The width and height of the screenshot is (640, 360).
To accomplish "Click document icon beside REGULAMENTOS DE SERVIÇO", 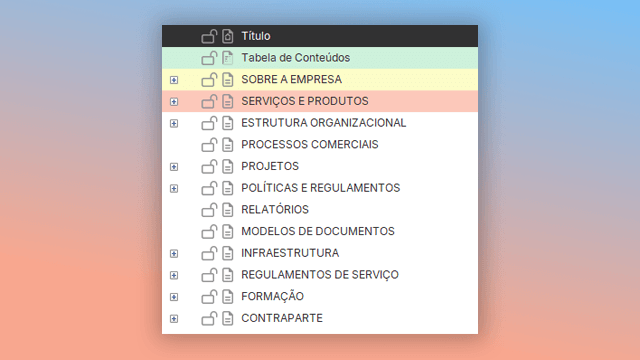I will pos(228,275).
